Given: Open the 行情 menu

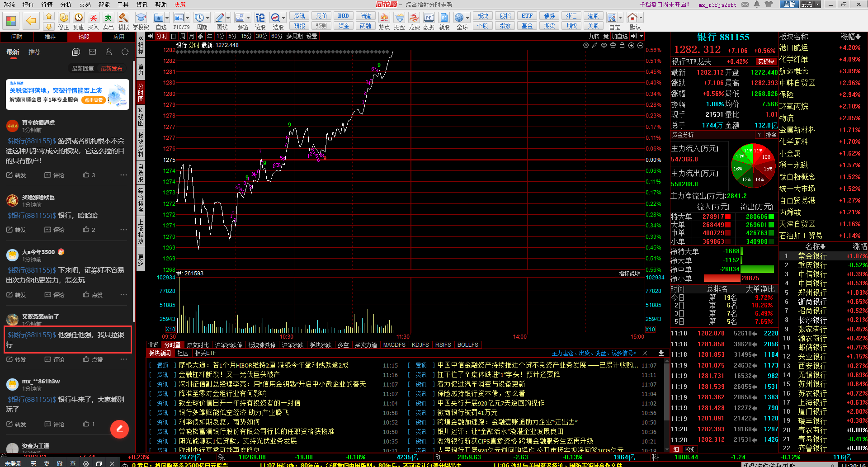Looking at the screenshot, I should pyautogui.click(x=47, y=5).
